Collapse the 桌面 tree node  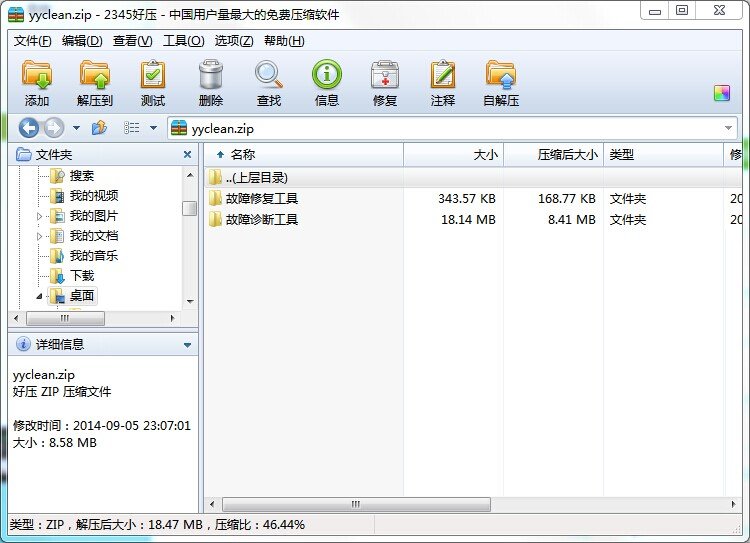tap(39, 296)
